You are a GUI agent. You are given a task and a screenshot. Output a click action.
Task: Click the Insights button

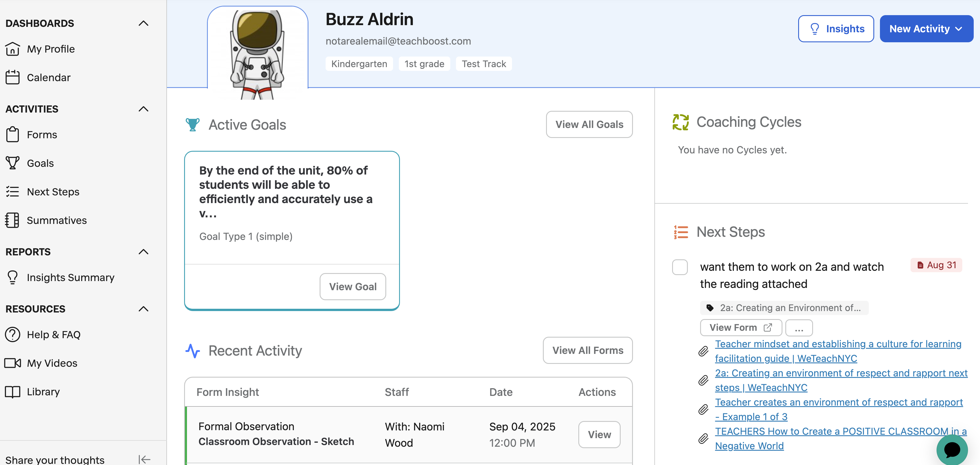pyautogui.click(x=836, y=29)
